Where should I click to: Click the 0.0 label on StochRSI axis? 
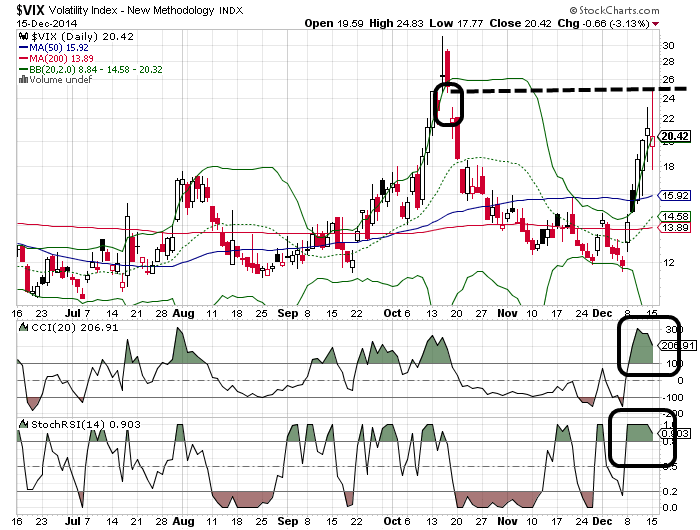coord(670,508)
